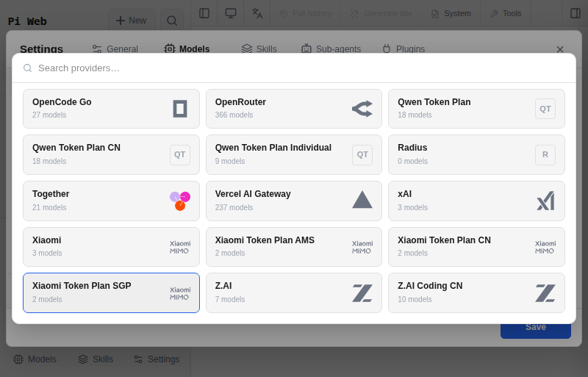588x377 pixels.
Task: Click the search button next to New
Action: tap(172, 21)
